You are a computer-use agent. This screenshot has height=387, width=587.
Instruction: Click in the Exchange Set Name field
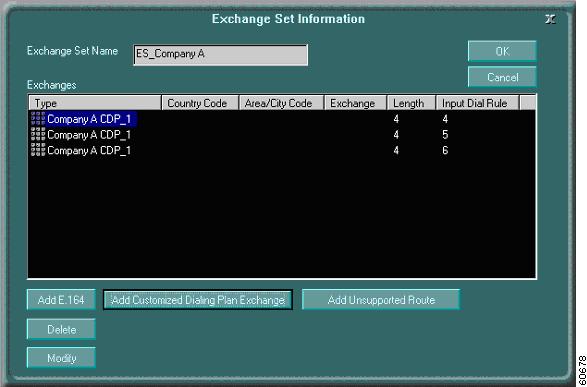(220, 55)
